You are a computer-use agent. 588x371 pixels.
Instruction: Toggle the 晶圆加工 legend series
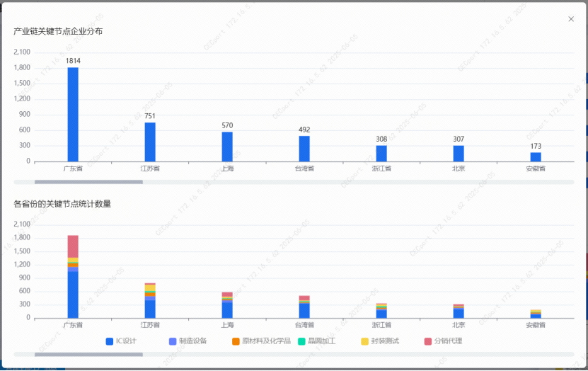[x=317, y=341]
